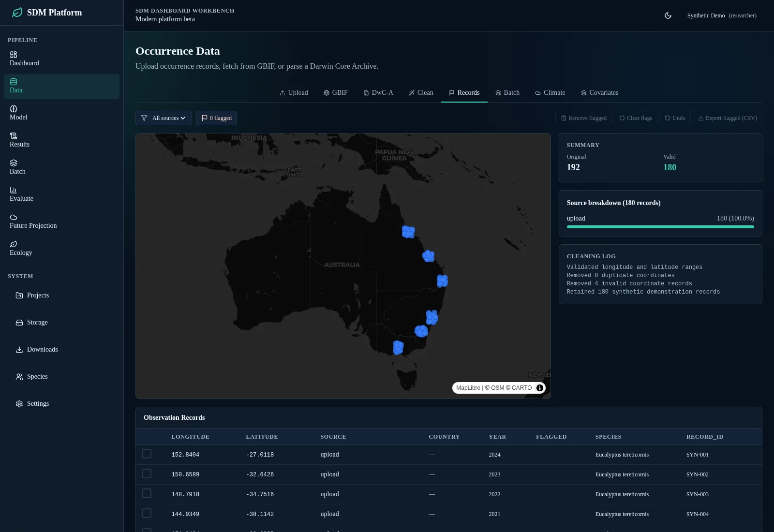Open the Ecology leaf icon
Viewport: 774px width, 532px height.
click(14, 244)
